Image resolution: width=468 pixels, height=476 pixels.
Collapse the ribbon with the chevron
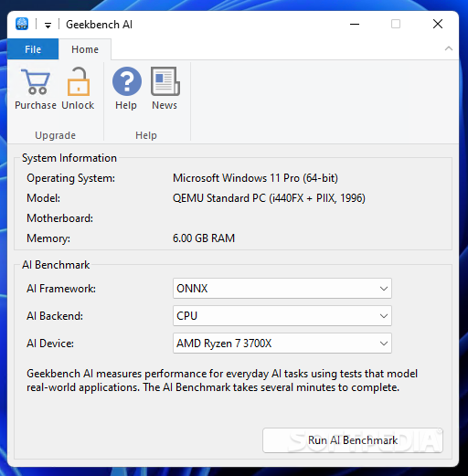click(x=449, y=48)
